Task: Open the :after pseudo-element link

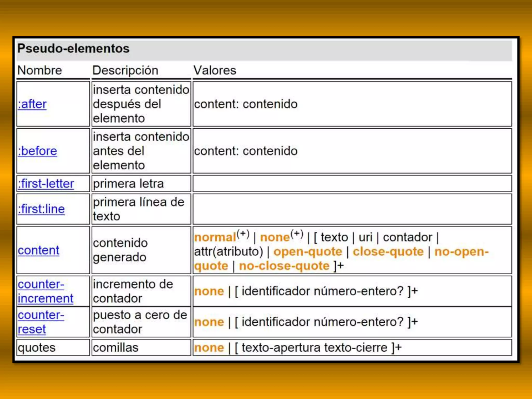Action: pos(32,104)
